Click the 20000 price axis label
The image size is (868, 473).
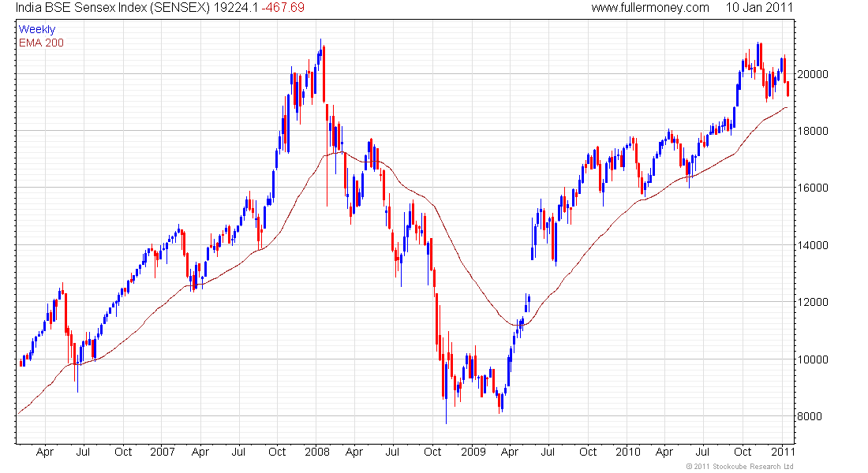[x=813, y=74]
